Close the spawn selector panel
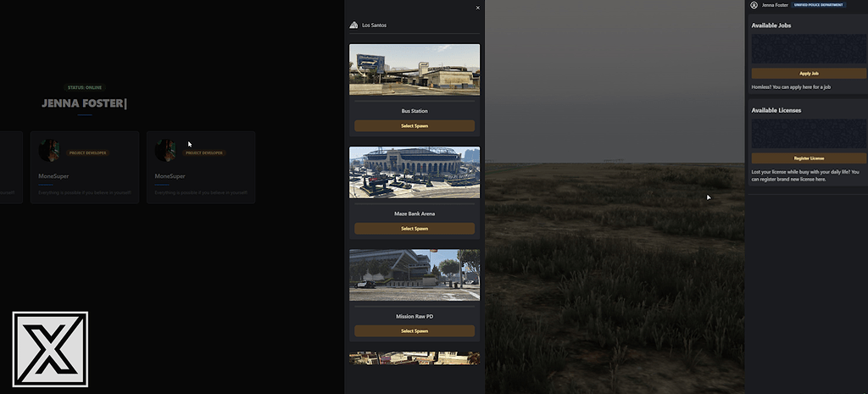The height and width of the screenshot is (394, 868). [x=478, y=8]
